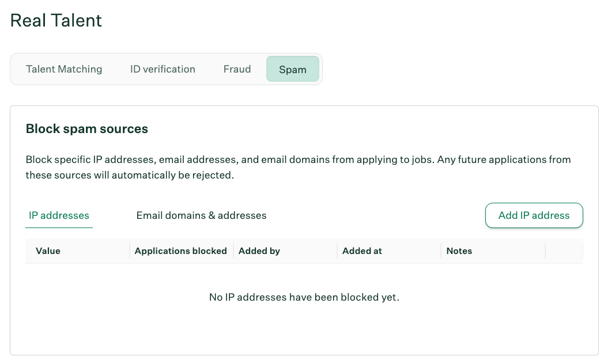Viewport: 608px width, 364px height.
Task: Click the Add IP address button
Action: [x=534, y=215]
